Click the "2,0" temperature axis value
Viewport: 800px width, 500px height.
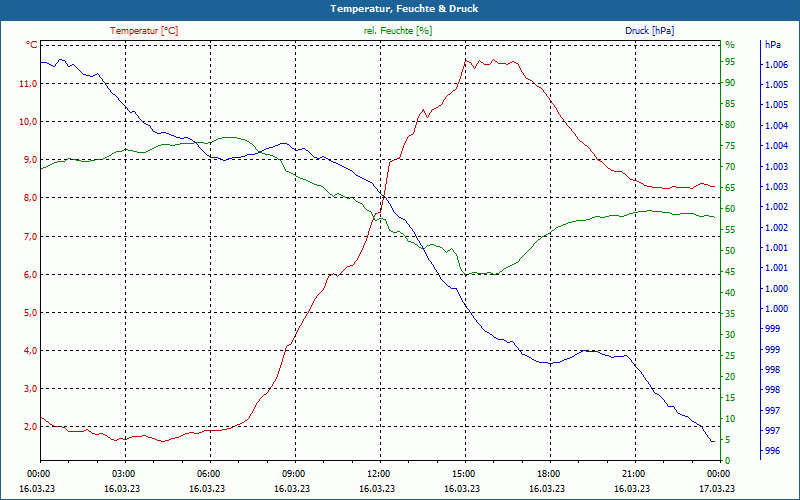click(x=30, y=427)
